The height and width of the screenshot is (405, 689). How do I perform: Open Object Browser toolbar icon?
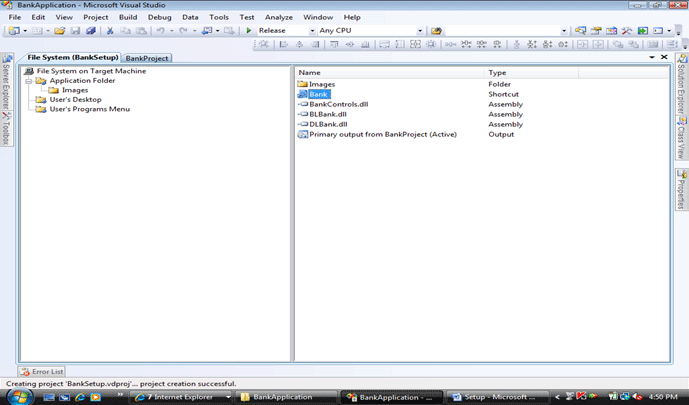(611, 30)
